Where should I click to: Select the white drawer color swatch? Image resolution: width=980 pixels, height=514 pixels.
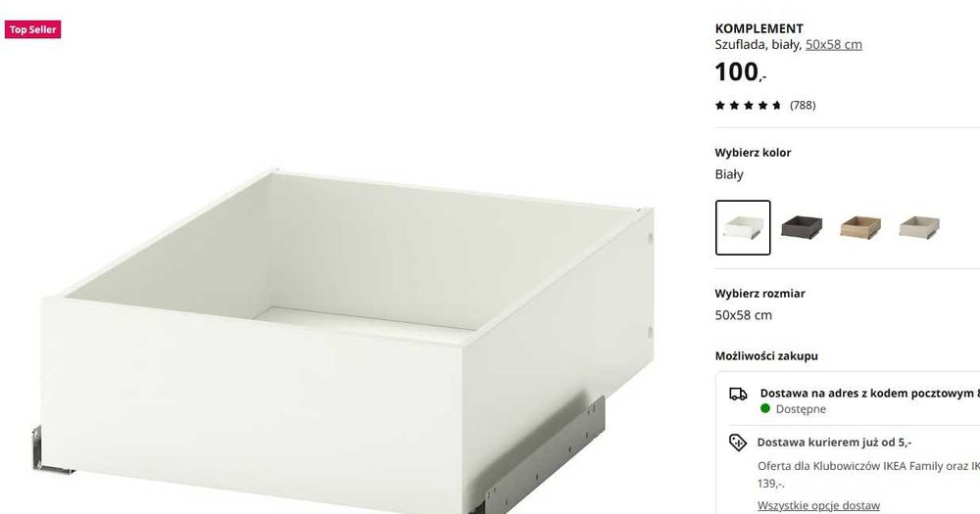point(743,227)
